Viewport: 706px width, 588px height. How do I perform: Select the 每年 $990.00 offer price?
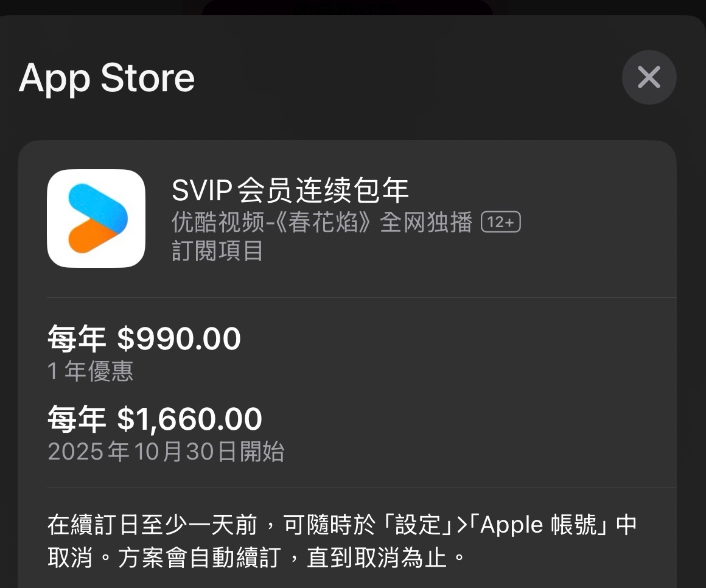144,338
